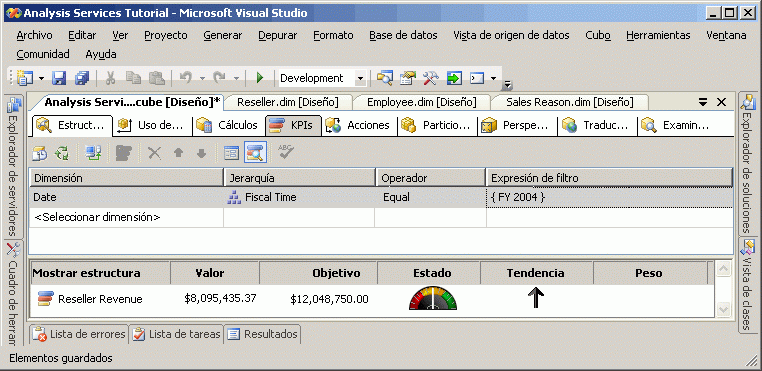The height and width of the screenshot is (371, 762).
Task: Open the Archivo menu
Action: [x=35, y=35]
